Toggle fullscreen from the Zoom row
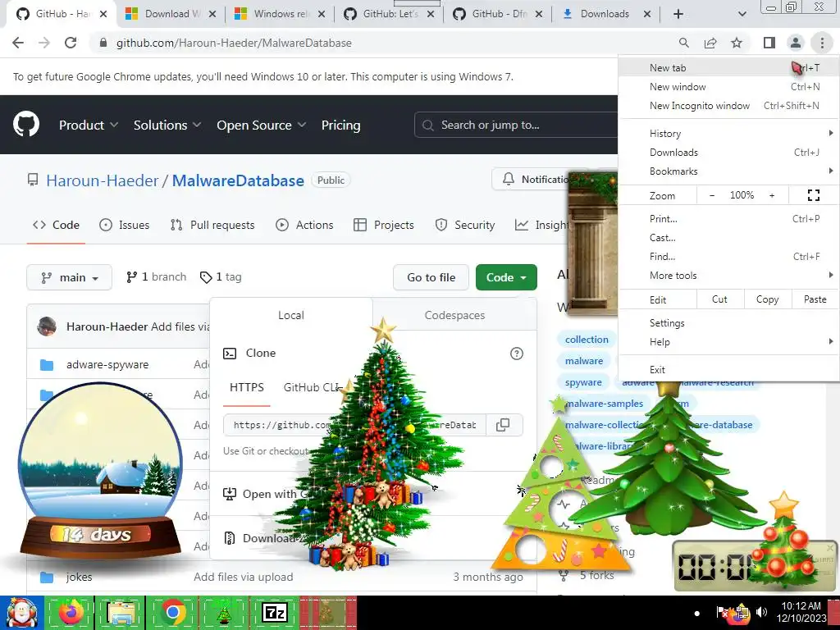Viewport: 840px width, 630px height. pyautogui.click(x=813, y=195)
